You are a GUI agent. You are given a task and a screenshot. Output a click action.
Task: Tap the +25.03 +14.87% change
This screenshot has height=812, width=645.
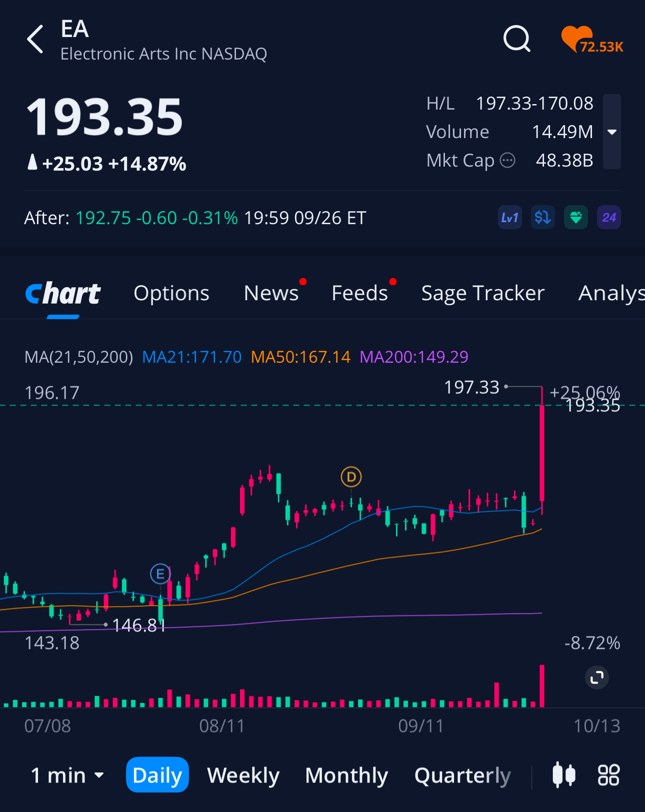(114, 164)
